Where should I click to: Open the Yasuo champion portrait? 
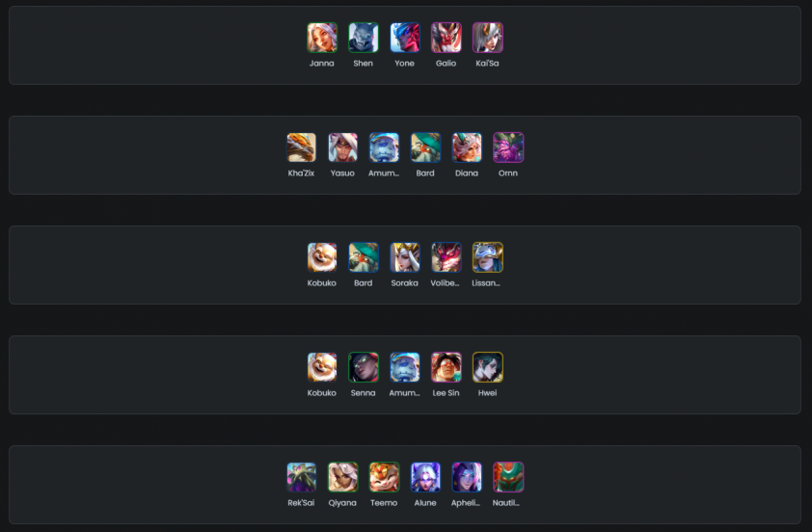[x=342, y=147]
